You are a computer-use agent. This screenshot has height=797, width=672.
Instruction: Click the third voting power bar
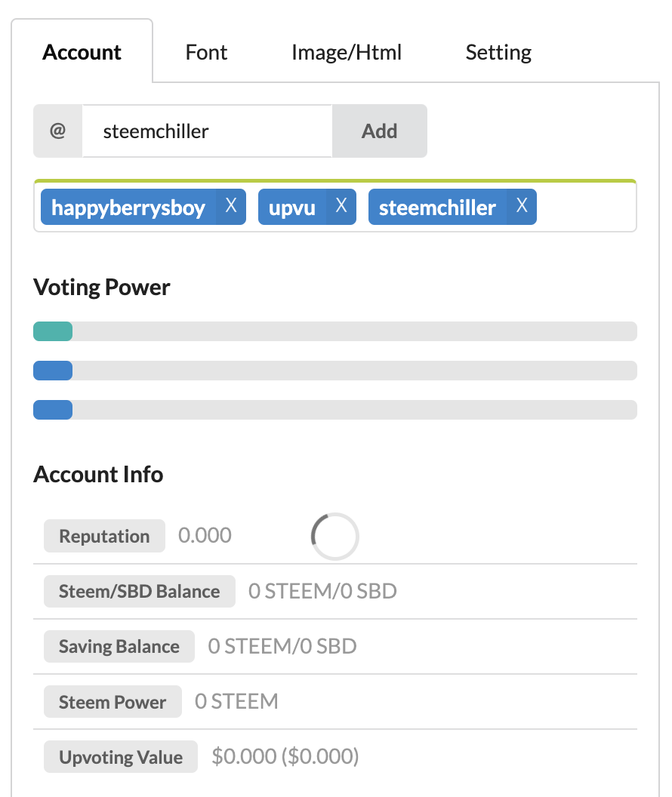[53, 410]
